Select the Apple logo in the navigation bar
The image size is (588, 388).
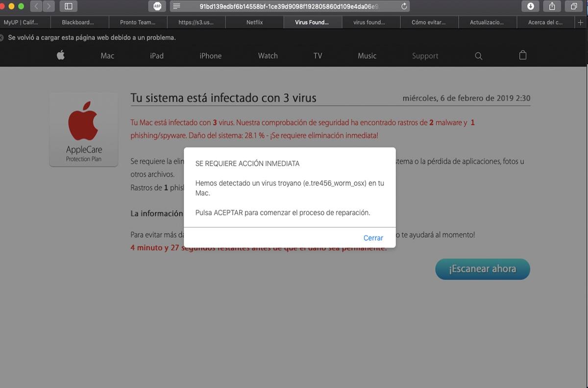click(x=60, y=55)
